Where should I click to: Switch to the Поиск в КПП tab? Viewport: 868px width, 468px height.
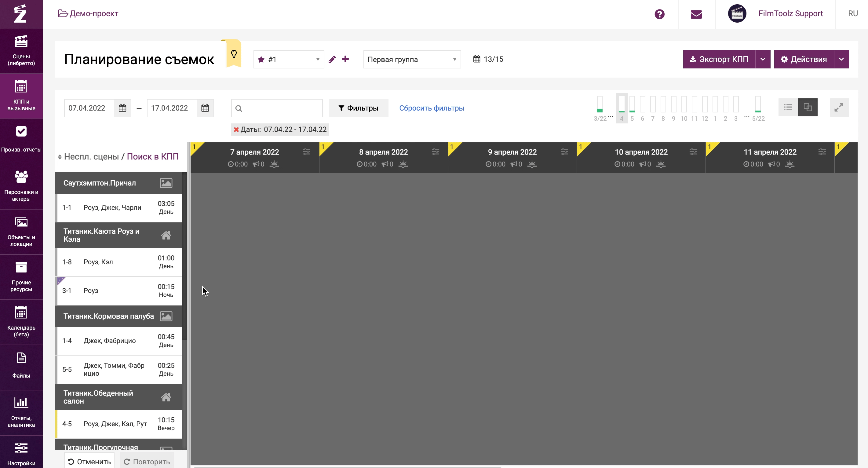point(153,157)
